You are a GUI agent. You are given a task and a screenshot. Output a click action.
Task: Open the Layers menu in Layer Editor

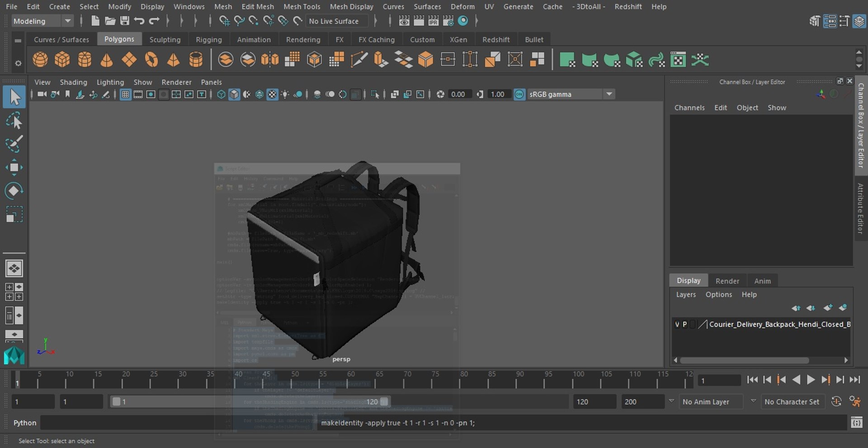point(686,294)
